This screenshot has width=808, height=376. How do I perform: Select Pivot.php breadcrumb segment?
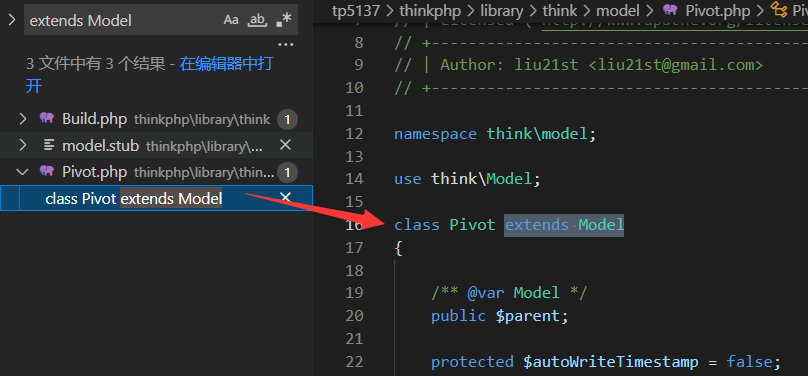(718, 10)
